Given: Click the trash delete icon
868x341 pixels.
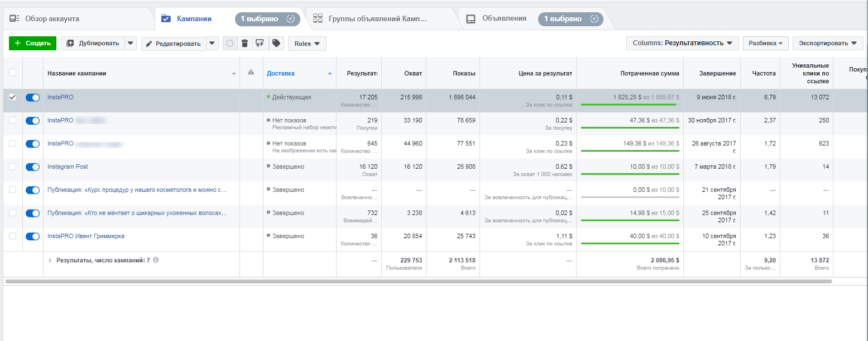Looking at the screenshot, I should (244, 43).
